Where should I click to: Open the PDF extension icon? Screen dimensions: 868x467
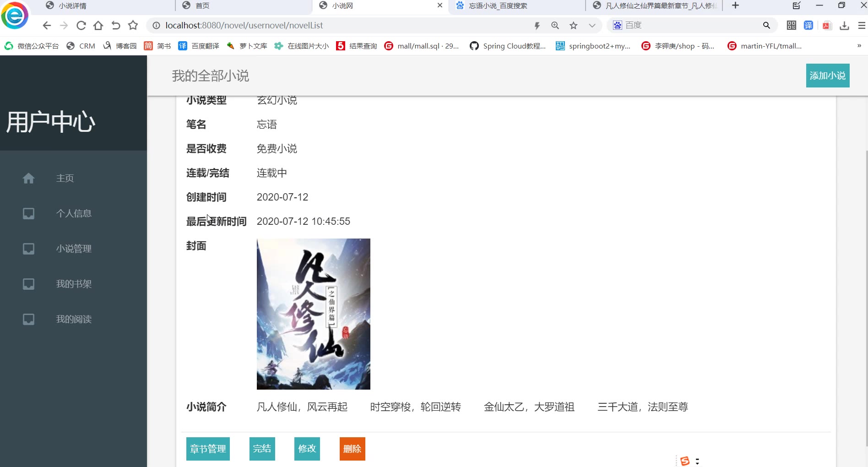pyautogui.click(x=827, y=26)
